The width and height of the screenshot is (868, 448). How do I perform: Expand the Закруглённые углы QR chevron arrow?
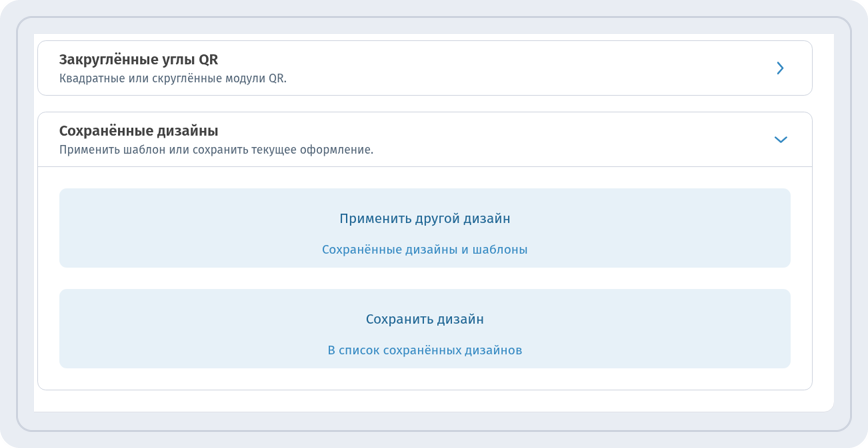click(x=780, y=68)
